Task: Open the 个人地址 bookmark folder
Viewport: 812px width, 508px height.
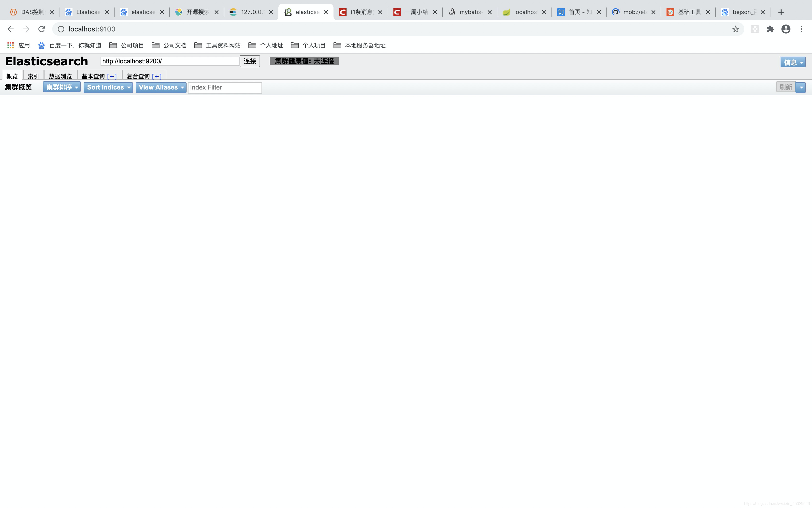Action: (x=266, y=45)
